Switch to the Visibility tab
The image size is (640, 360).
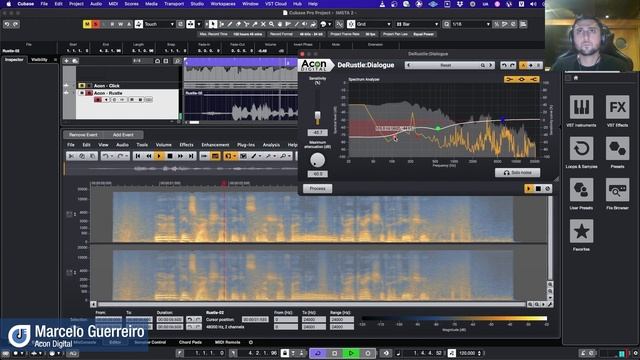[x=39, y=60]
